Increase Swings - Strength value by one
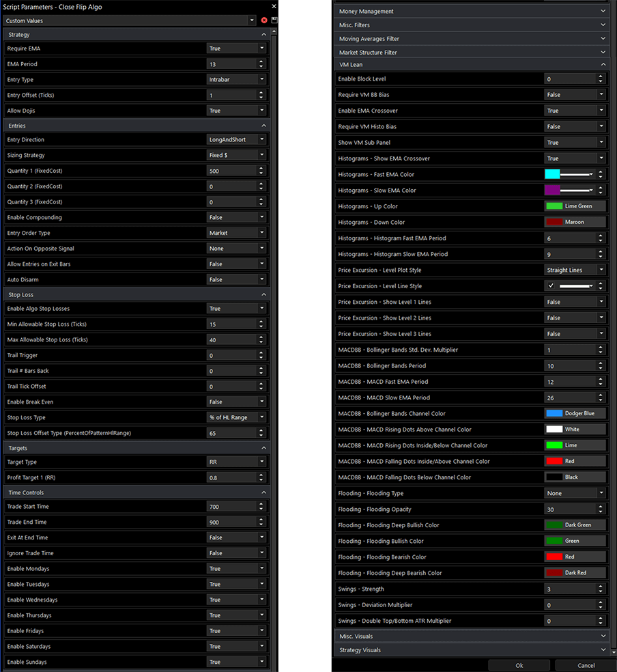Viewport: 617px width, 672px height. tap(601, 586)
